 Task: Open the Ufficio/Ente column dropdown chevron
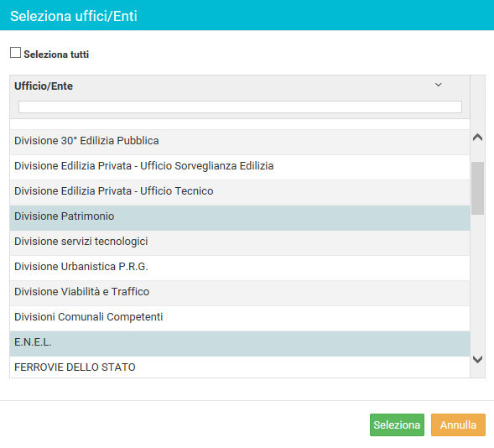coord(439,85)
